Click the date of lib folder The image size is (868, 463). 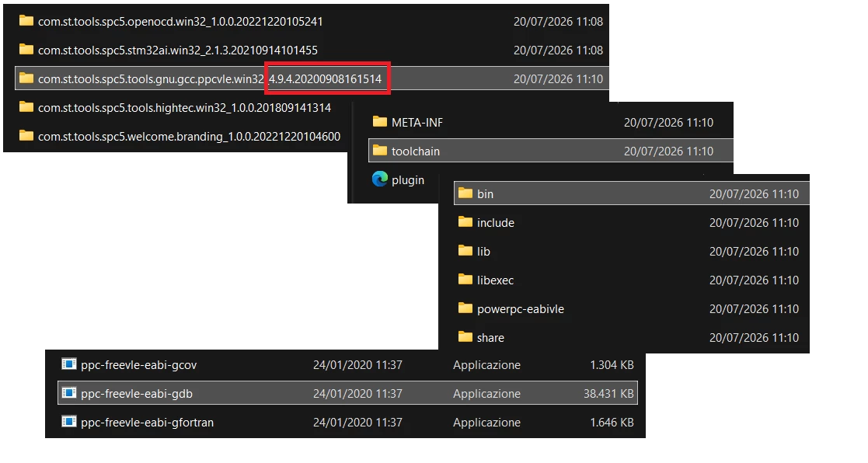click(754, 252)
